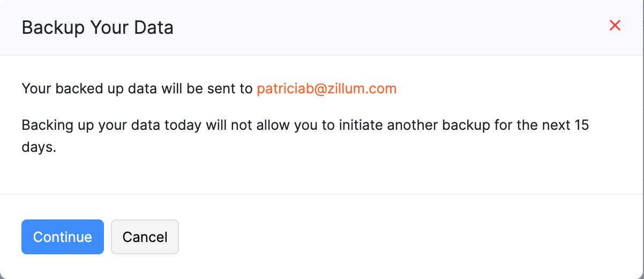Abort the data backup via Cancel

pyautogui.click(x=145, y=237)
